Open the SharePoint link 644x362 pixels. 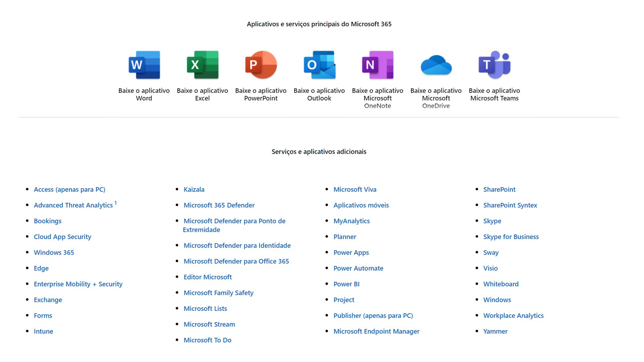click(x=499, y=189)
